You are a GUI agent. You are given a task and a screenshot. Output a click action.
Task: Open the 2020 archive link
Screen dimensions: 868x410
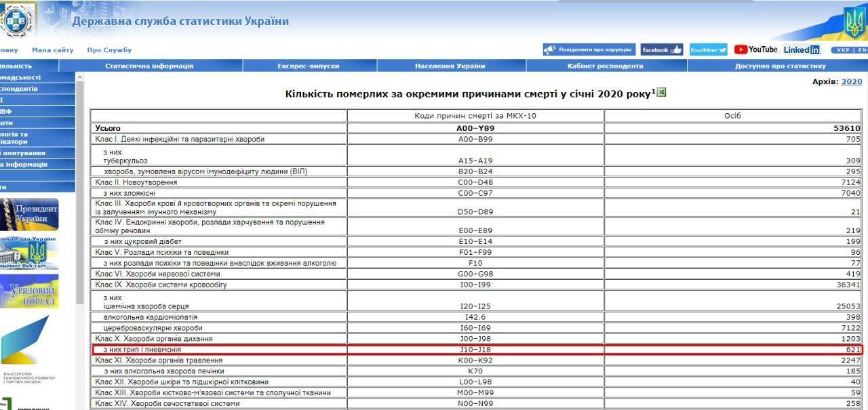pos(852,81)
